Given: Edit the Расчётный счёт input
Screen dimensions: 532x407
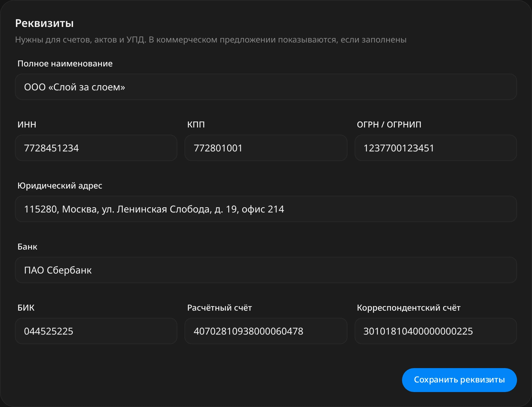Looking at the screenshot, I should [266, 331].
